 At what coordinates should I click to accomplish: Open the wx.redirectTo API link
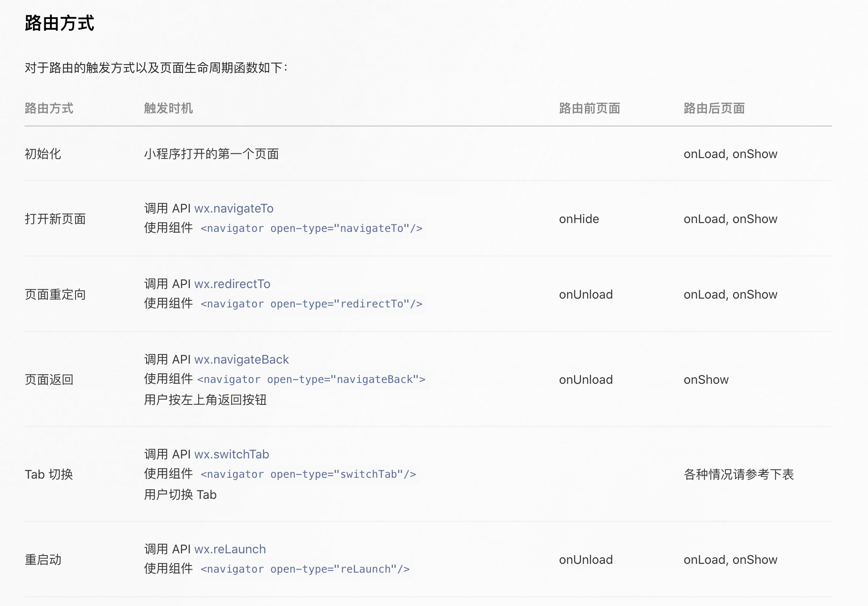232,284
